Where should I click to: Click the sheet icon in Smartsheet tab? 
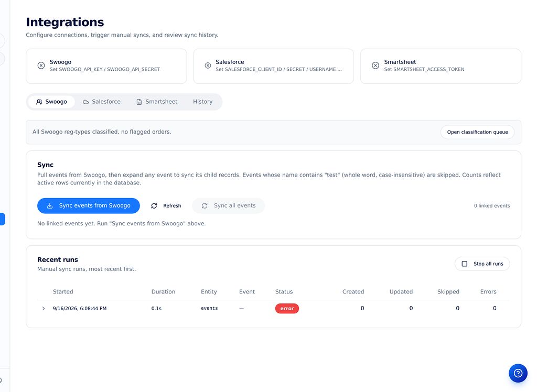coord(139,102)
